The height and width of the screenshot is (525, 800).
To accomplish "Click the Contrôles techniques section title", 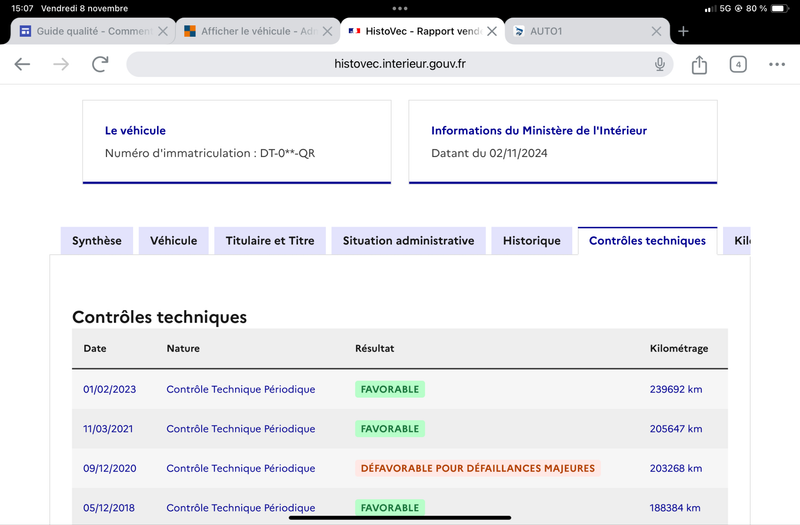I will pyautogui.click(x=159, y=317).
